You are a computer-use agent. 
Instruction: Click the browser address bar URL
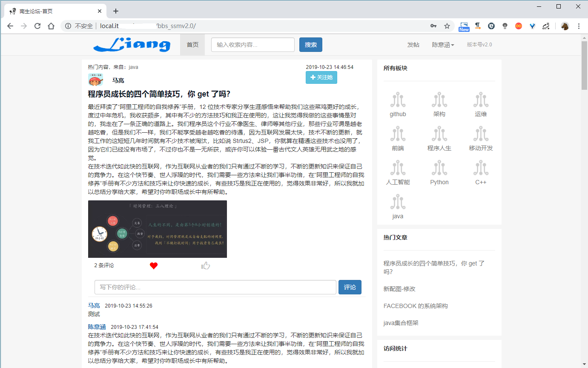coord(148,26)
